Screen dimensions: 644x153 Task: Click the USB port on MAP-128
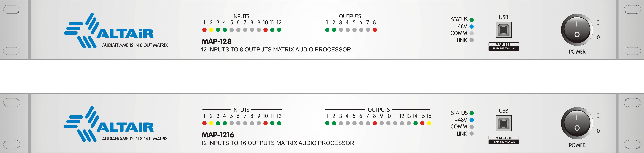(x=504, y=30)
